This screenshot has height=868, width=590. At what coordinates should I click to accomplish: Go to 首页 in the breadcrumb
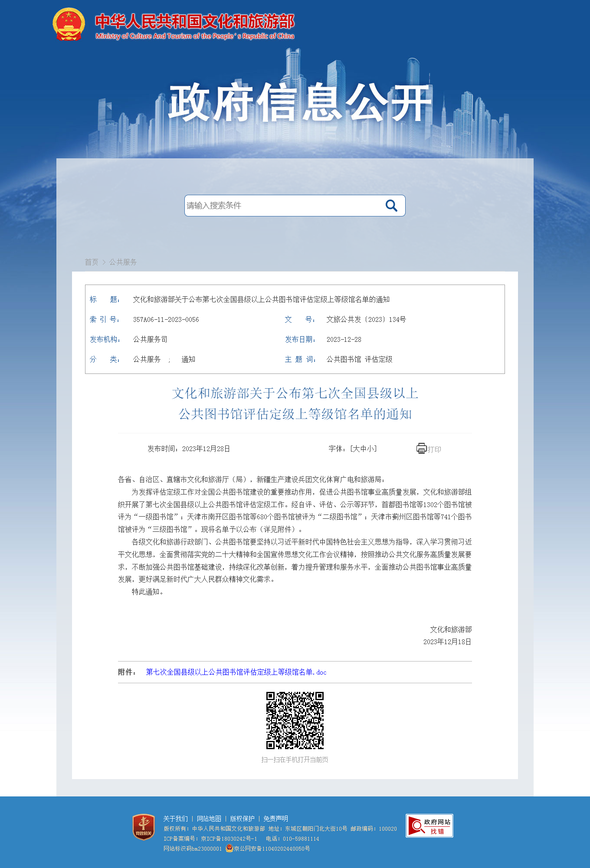tap(92, 262)
